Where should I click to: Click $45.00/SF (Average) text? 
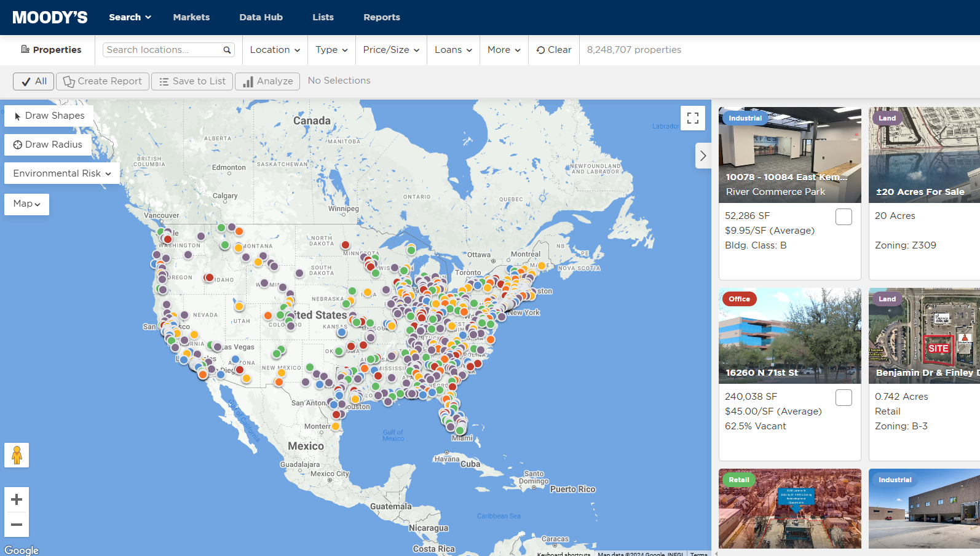[x=773, y=411]
